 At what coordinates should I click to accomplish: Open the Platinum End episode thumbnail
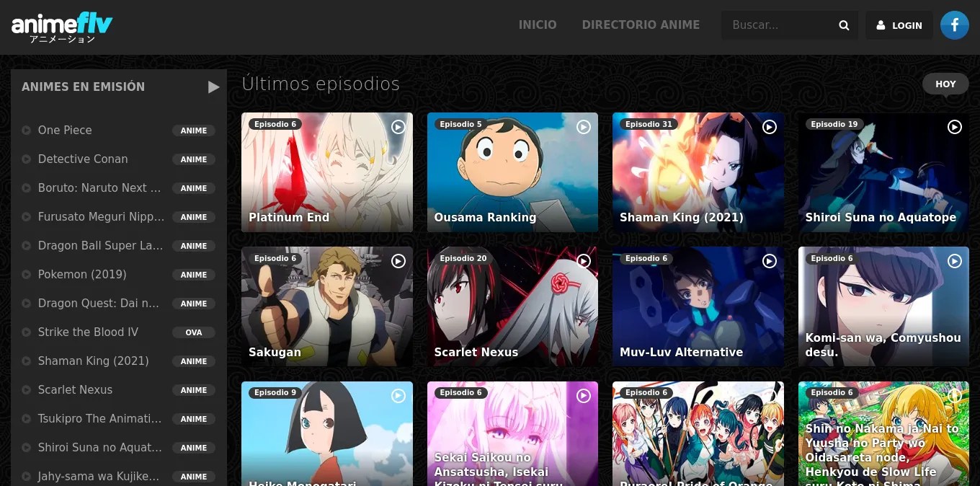click(x=327, y=172)
